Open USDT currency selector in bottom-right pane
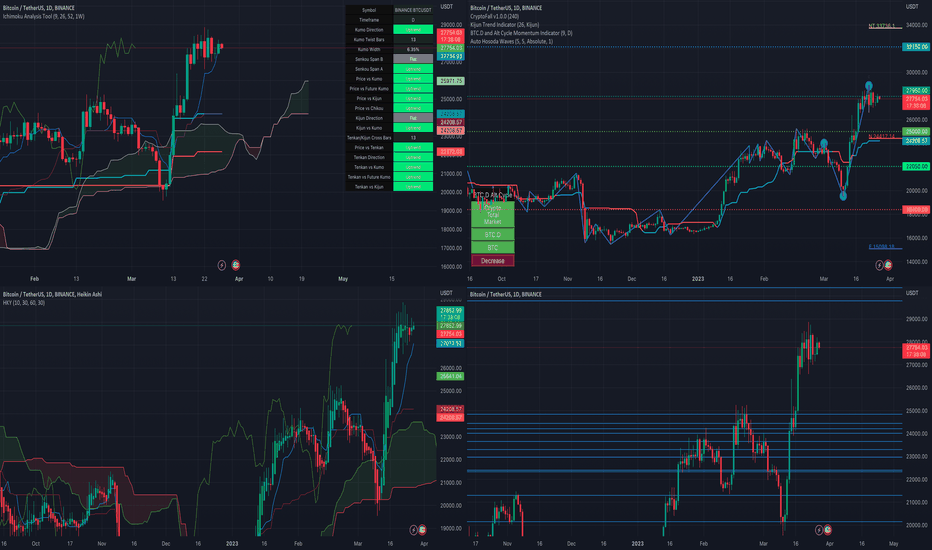Viewport: 932px width, 550px height. (x=912, y=293)
